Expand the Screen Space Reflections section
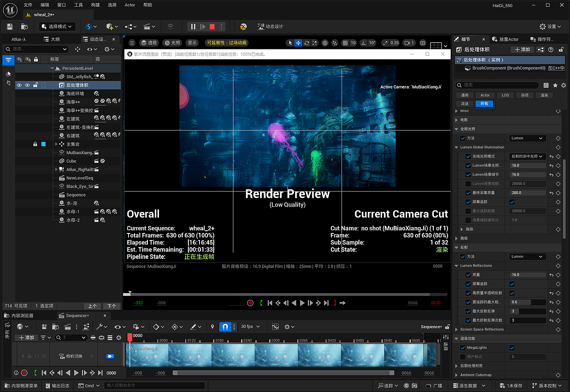 pos(456,330)
